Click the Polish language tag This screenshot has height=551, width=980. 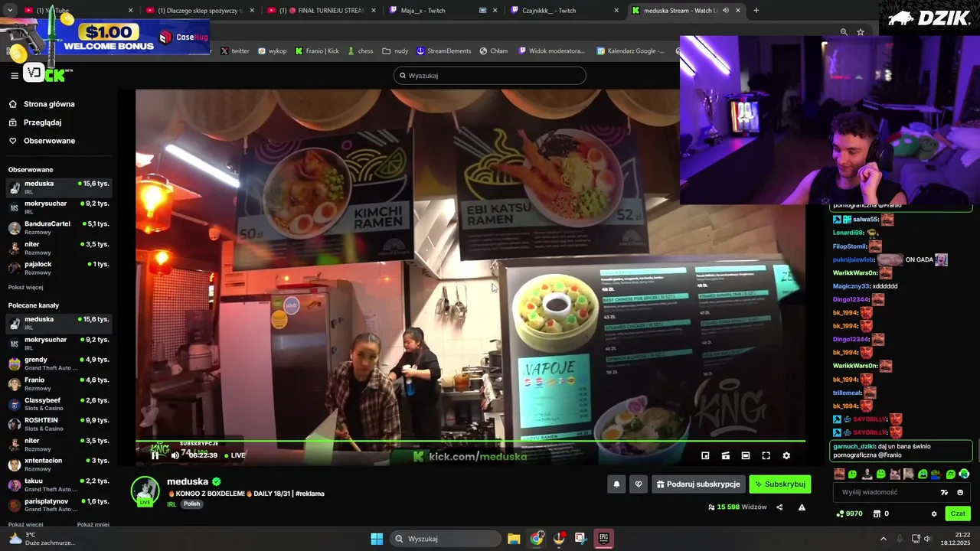coord(191,504)
